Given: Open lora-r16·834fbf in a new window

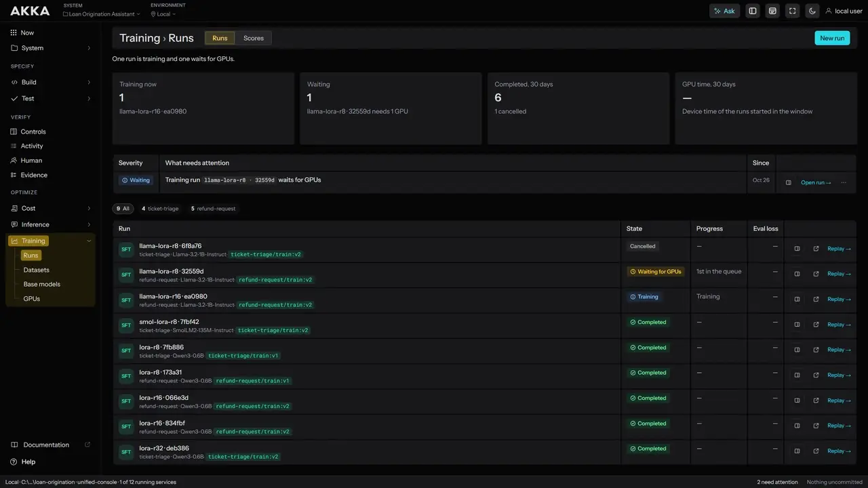Looking at the screenshot, I should (x=816, y=426).
